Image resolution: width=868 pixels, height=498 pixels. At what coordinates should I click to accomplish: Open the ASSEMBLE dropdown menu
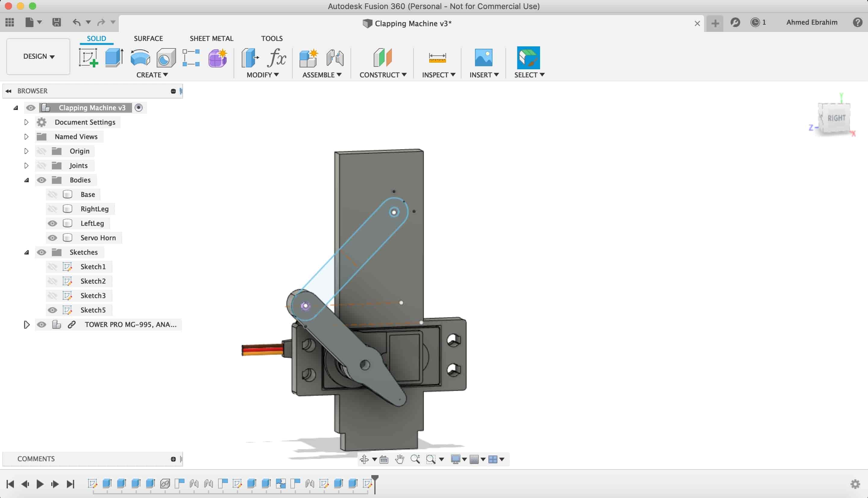pos(322,75)
